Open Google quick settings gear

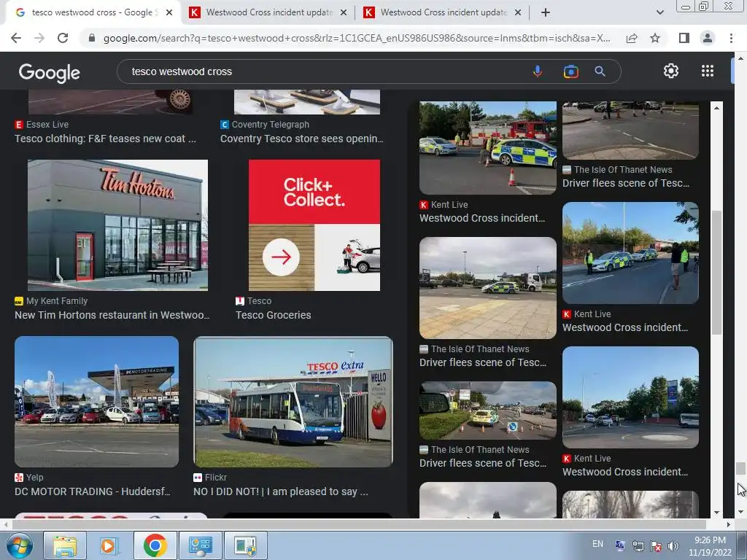pyautogui.click(x=671, y=71)
